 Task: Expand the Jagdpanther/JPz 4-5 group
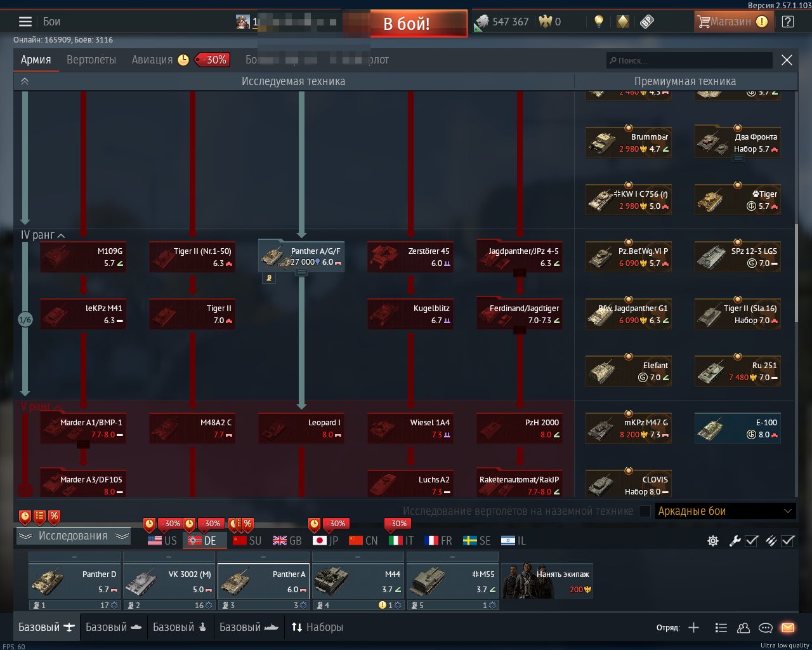520,273
